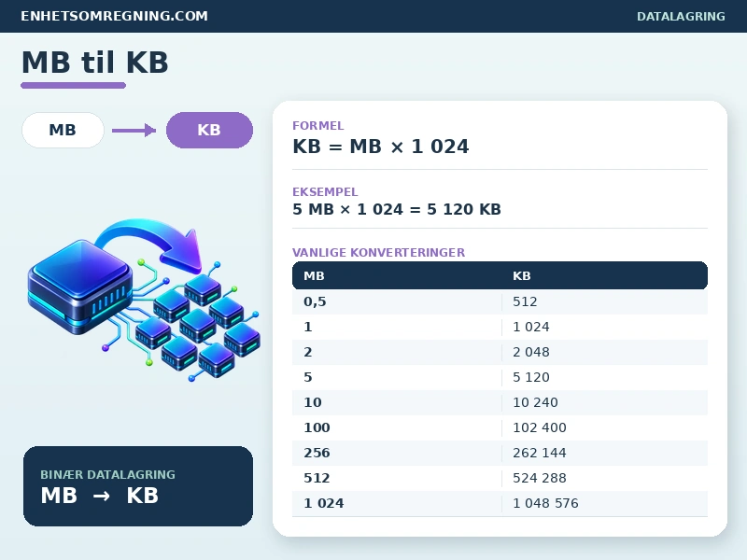Select the 5 MB row cell
The image size is (747, 560).
point(397,378)
